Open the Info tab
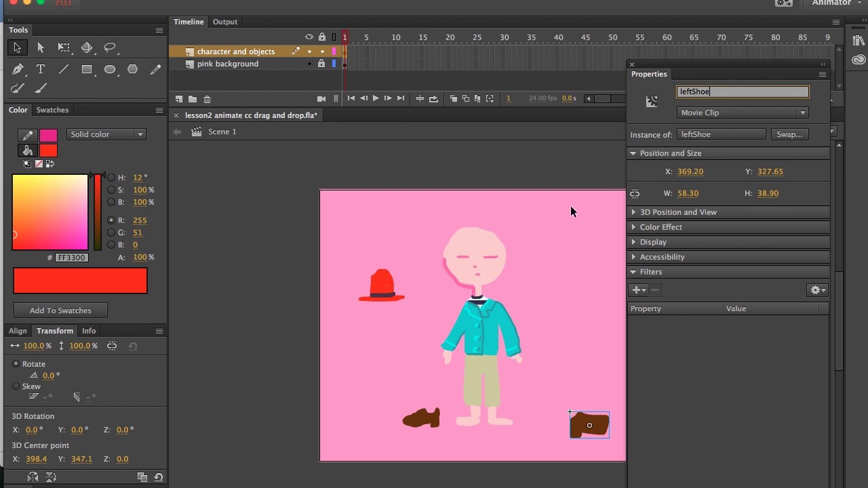 coord(89,331)
